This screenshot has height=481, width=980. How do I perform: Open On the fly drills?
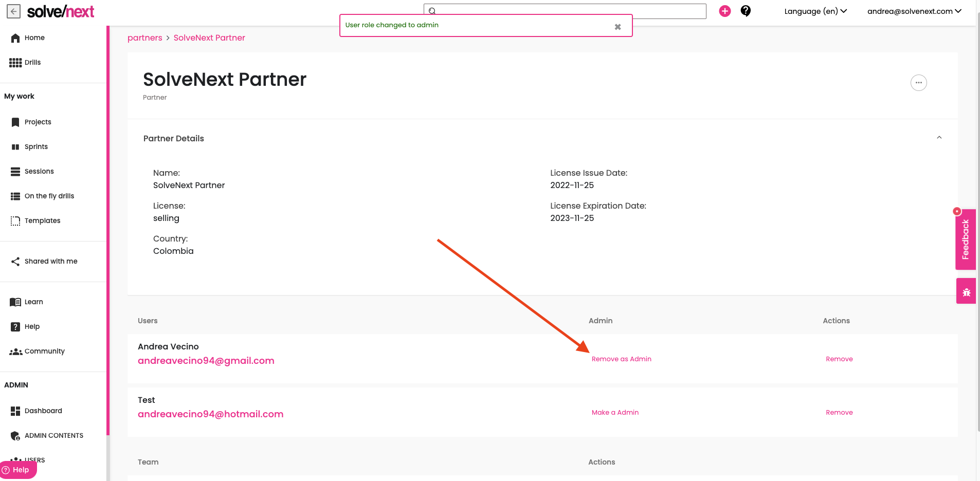(x=49, y=196)
